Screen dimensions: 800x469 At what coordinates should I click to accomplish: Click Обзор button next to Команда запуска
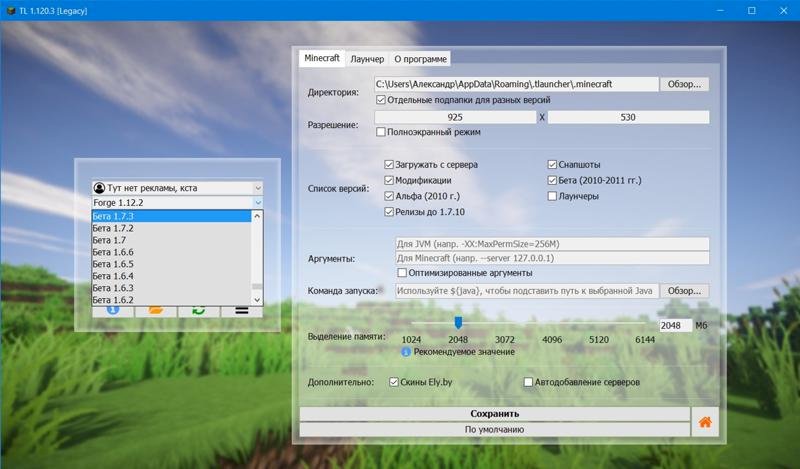684,291
